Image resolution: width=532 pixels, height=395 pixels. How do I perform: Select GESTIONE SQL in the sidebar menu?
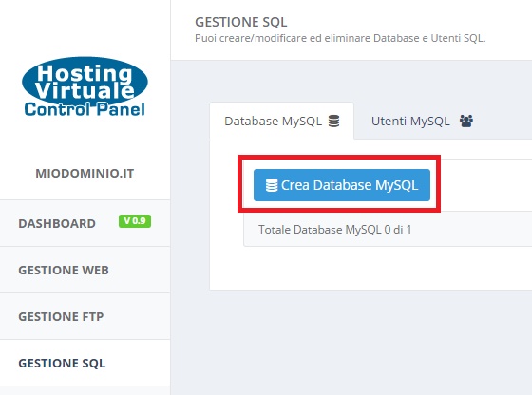[85, 363]
